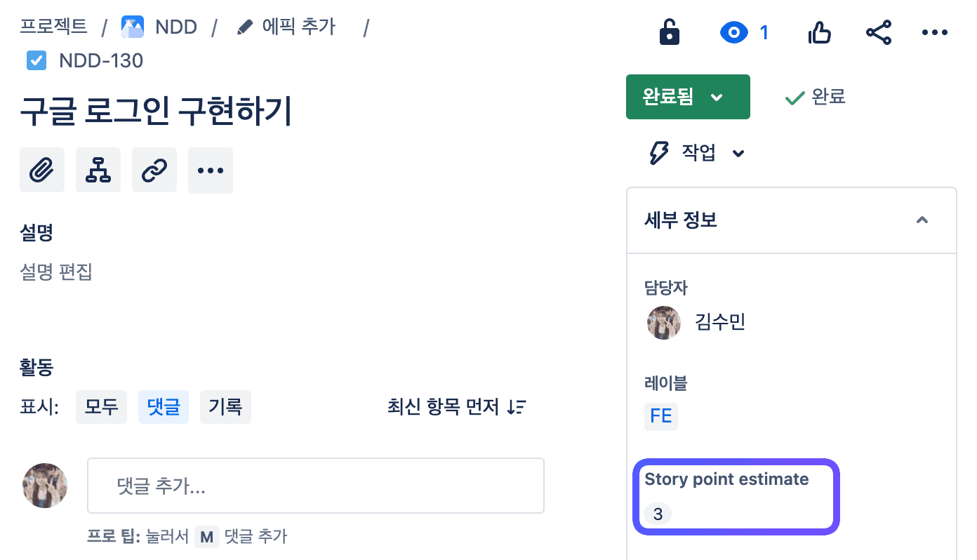Click the unlock restrictions padlock icon
The height and width of the screenshot is (560, 977).
pos(670,32)
